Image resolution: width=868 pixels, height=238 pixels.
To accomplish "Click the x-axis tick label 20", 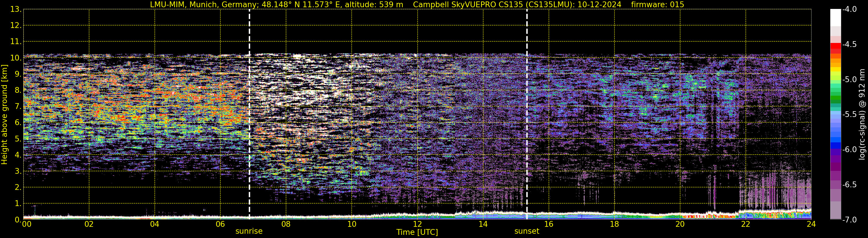I will coord(680,224).
